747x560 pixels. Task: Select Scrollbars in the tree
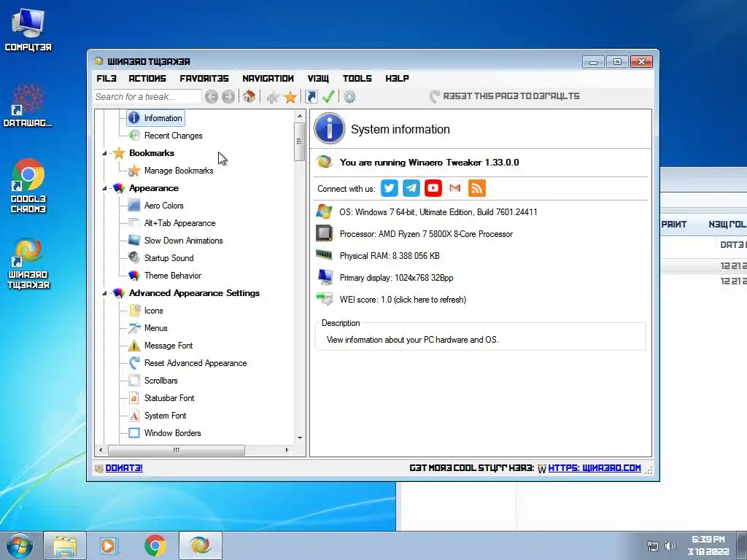click(x=160, y=381)
